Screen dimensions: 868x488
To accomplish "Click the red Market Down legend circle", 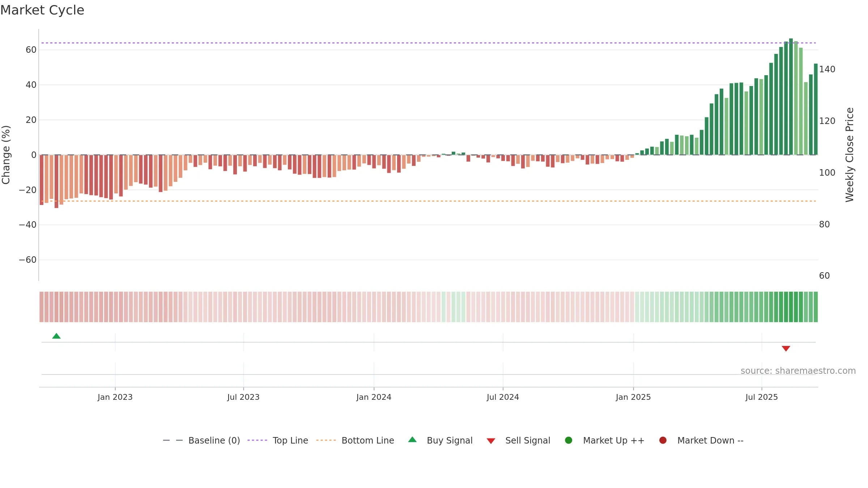I will [x=663, y=440].
